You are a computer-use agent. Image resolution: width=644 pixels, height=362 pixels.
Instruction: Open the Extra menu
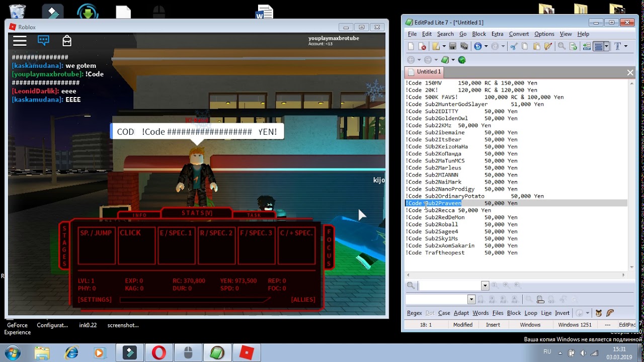pyautogui.click(x=497, y=34)
